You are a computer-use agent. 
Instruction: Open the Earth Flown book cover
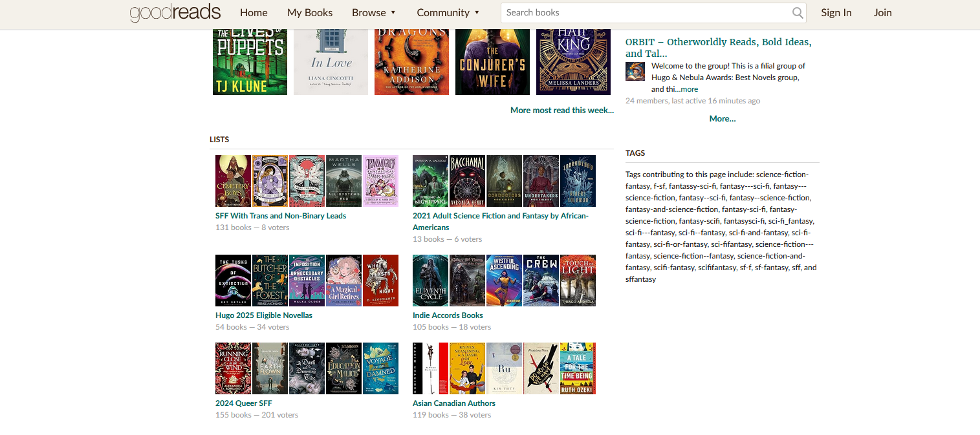tap(270, 368)
